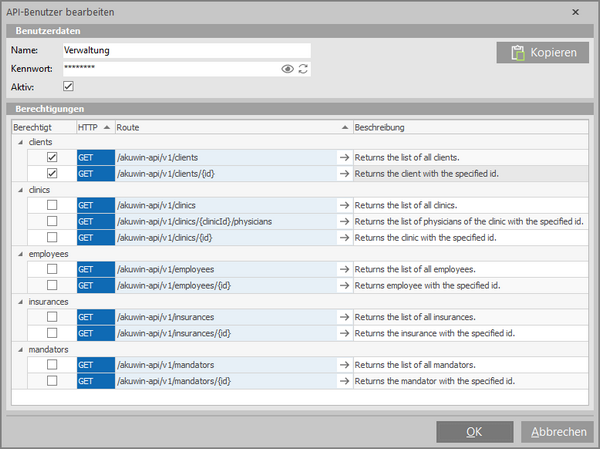Click arrow icon beside /akuwin-api/v1/insurances route
The height and width of the screenshot is (449, 600).
coord(344,317)
